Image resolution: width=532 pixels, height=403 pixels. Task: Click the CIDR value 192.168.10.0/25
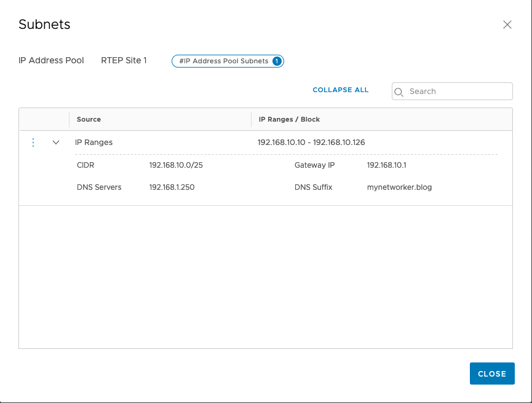point(176,165)
